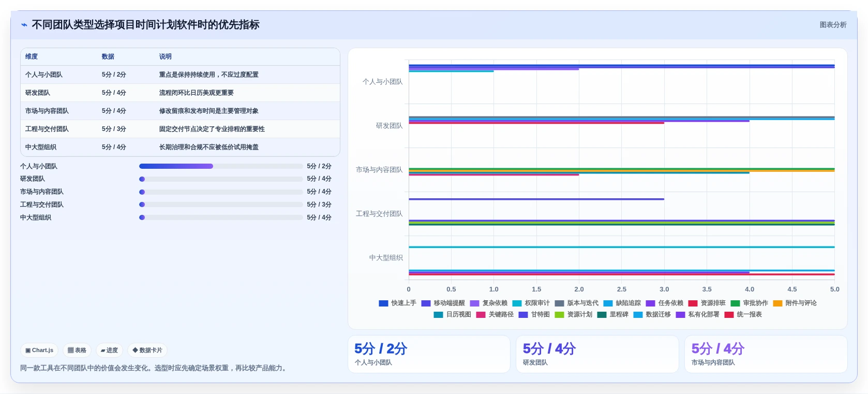This screenshot has width=868, height=394.
Task: Click the footer note starting with 同一款工具
Action: tap(155, 368)
